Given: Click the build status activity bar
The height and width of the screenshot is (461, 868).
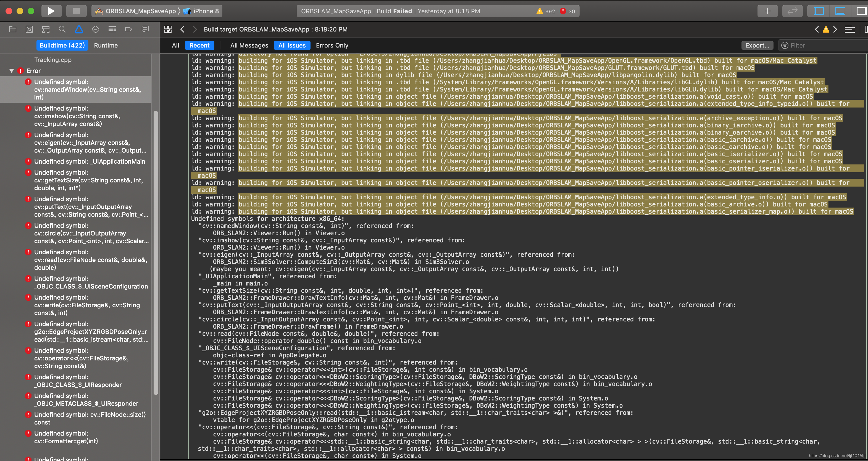Looking at the screenshot, I should click(x=438, y=11).
